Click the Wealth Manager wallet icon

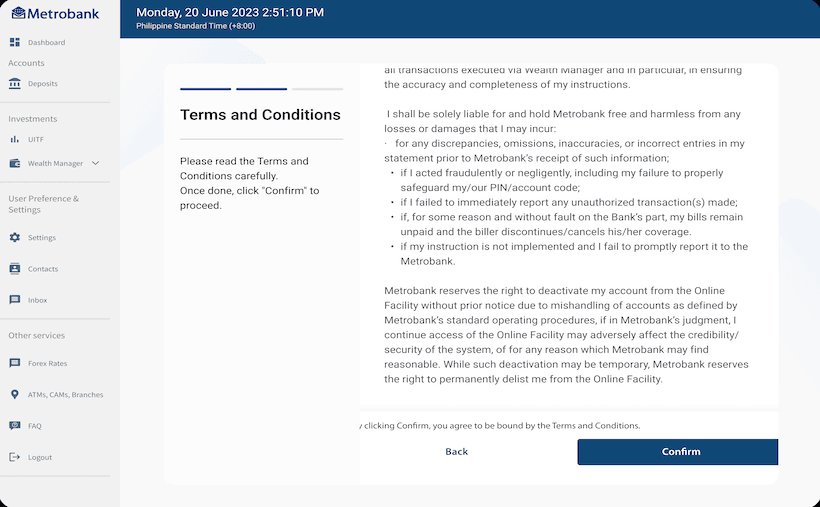pos(15,163)
